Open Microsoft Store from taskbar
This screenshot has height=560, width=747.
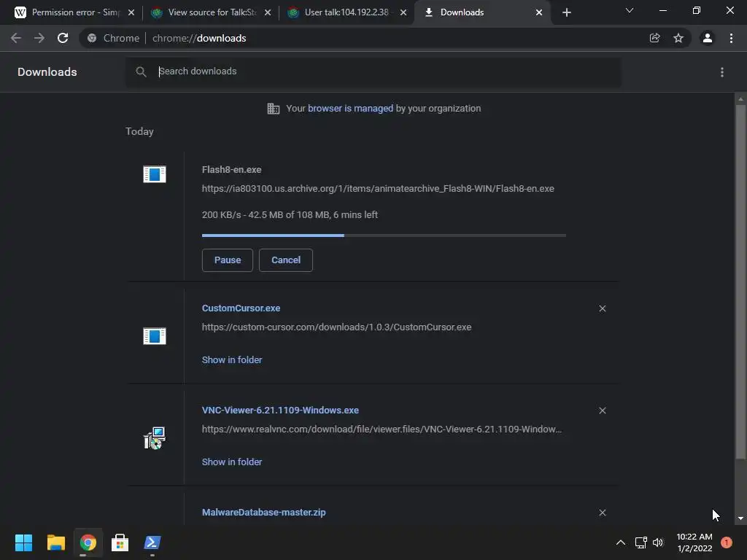120,542
